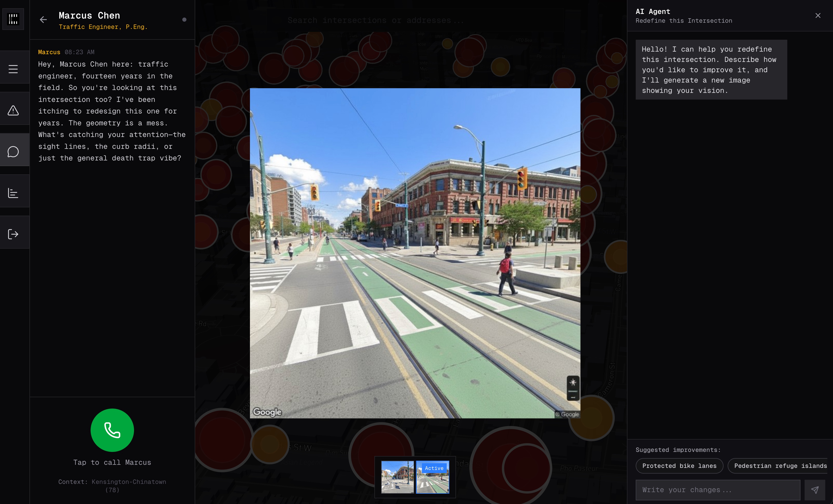This screenshot has width=833, height=504.
Task: Click the Protected bike lanes suggestion
Action: (x=679, y=466)
